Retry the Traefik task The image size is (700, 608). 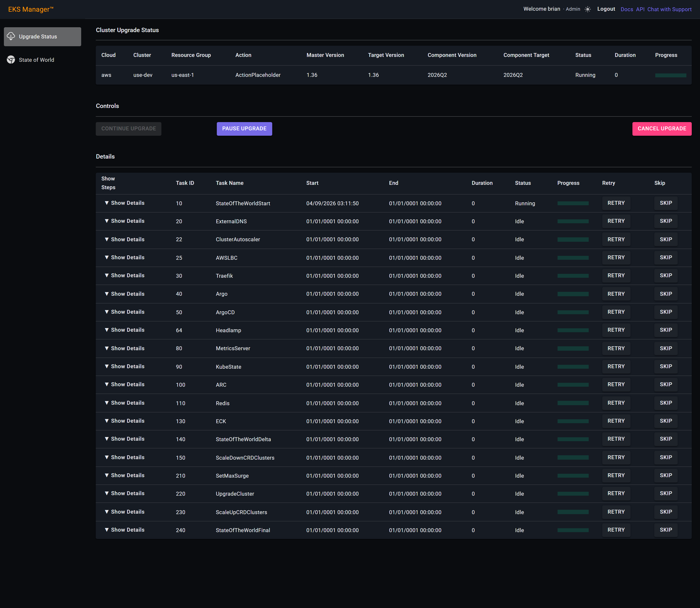click(x=616, y=276)
